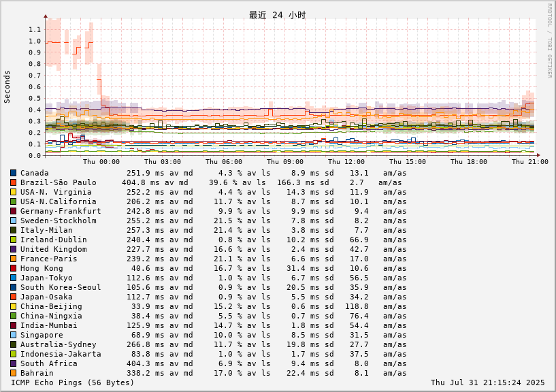
Task: Click the Italy-Milan legend color swatch
Action: pos(13,230)
